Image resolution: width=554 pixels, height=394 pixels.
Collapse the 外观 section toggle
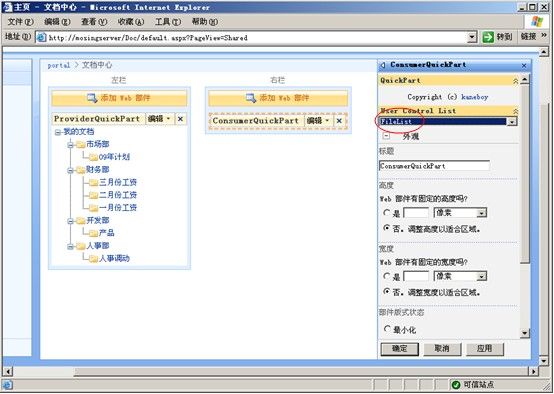[386, 136]
